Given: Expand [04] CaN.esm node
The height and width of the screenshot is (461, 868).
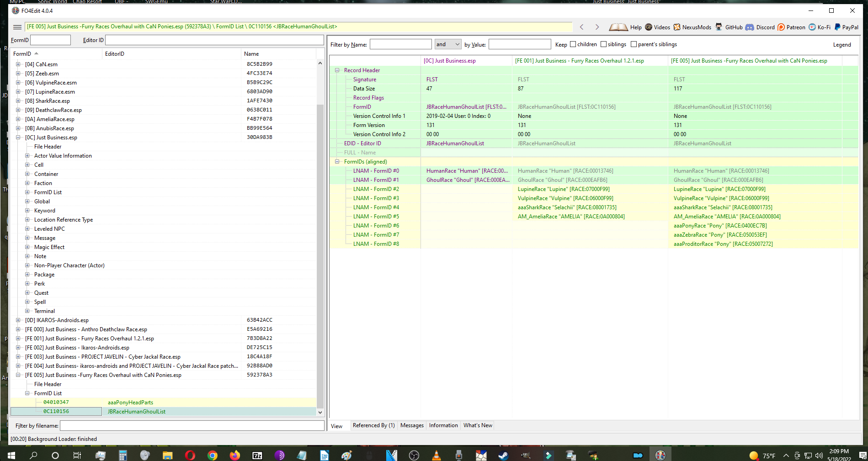Looking at the screenshot, I should point(18,64).
